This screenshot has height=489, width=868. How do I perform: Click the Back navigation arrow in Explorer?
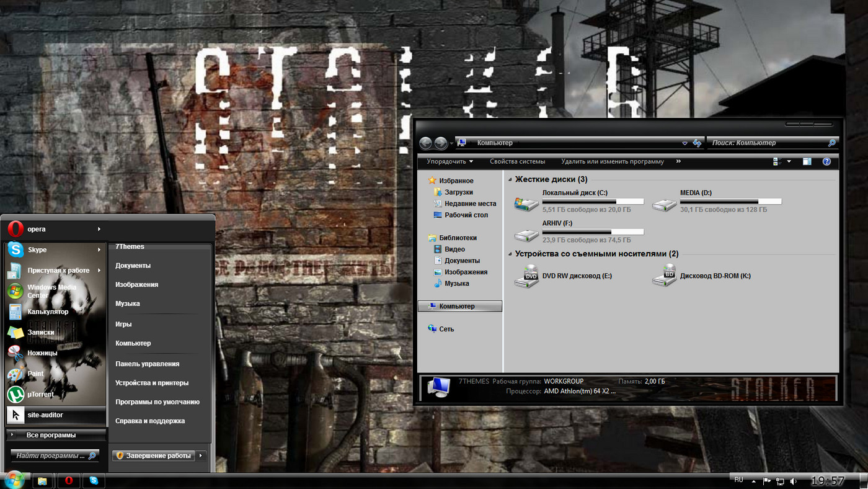click(x=426, y=143)
